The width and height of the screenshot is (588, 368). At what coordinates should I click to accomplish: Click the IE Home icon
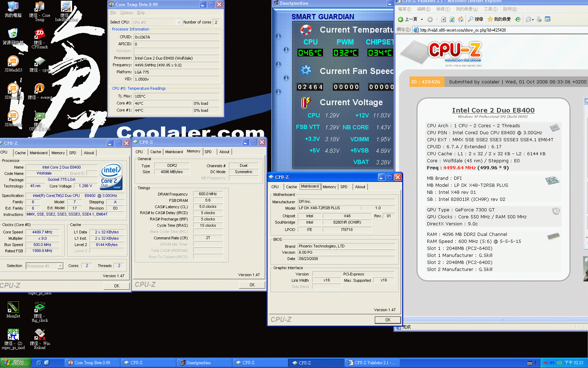click(x=461, y=19)
